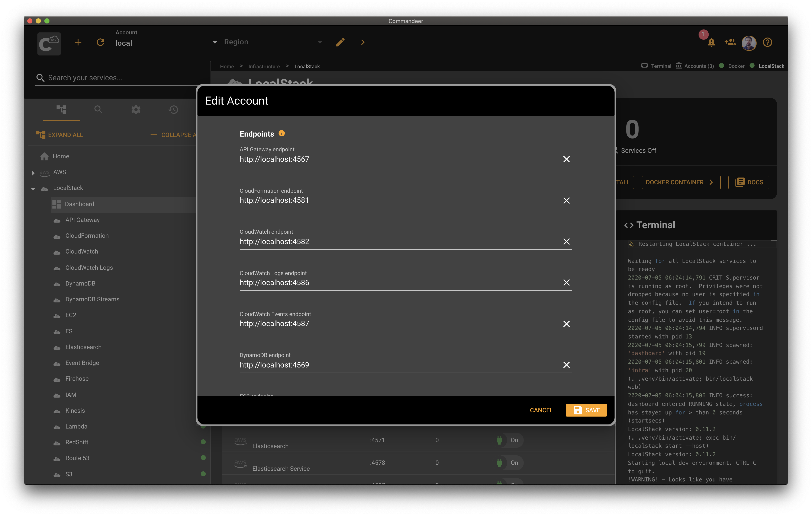Click Home in breadcrumb

[x=227, y=67]
